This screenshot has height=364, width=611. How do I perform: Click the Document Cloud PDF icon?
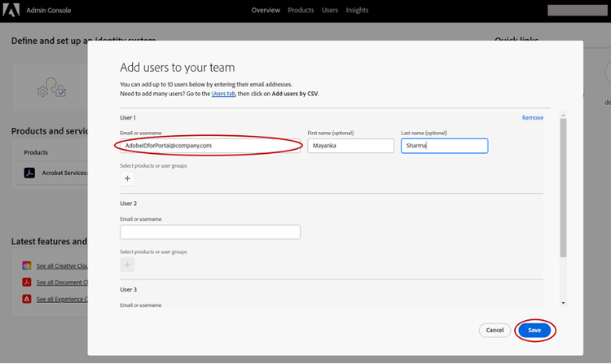[27, 283]
